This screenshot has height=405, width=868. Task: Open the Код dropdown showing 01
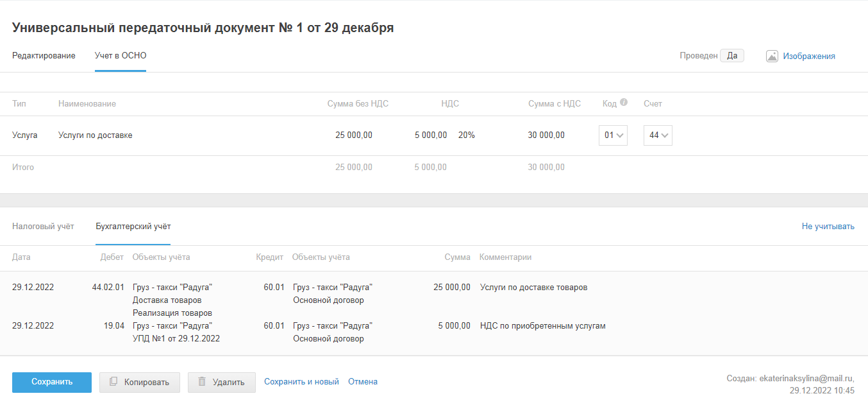tap(613, 135)
